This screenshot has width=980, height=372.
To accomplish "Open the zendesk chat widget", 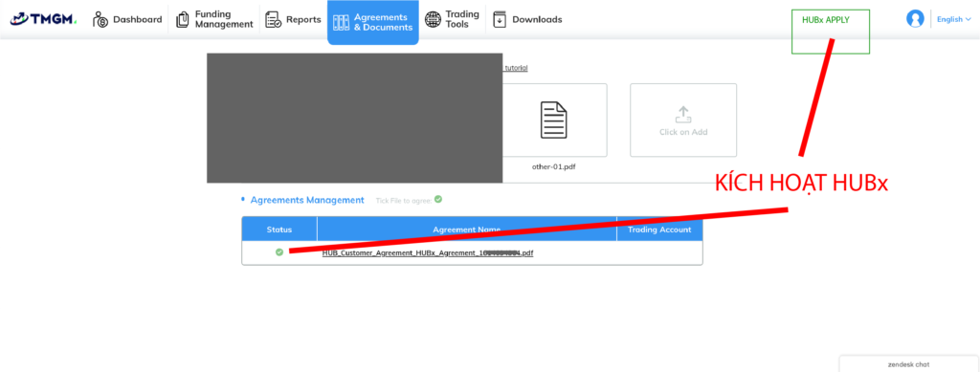I will pyautogui.click(x=909, y=364).
